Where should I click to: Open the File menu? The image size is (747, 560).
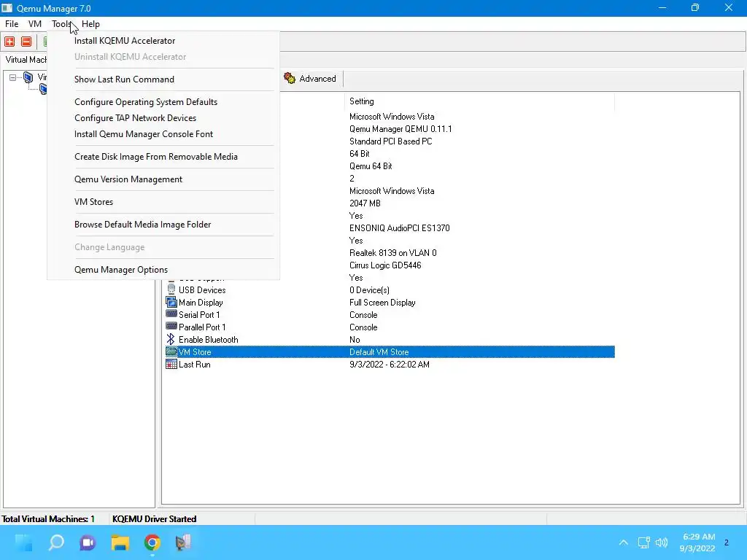click(x=12, y=24)
